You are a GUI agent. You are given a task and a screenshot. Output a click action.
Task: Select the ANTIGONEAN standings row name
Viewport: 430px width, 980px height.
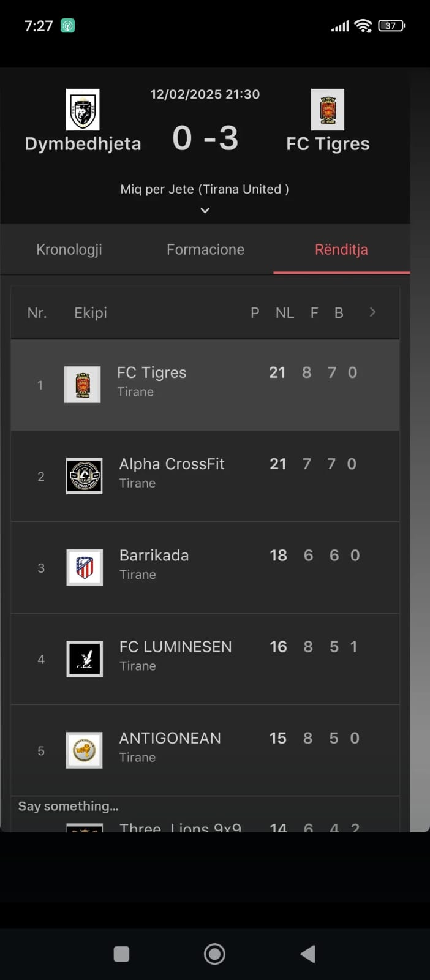170,738
